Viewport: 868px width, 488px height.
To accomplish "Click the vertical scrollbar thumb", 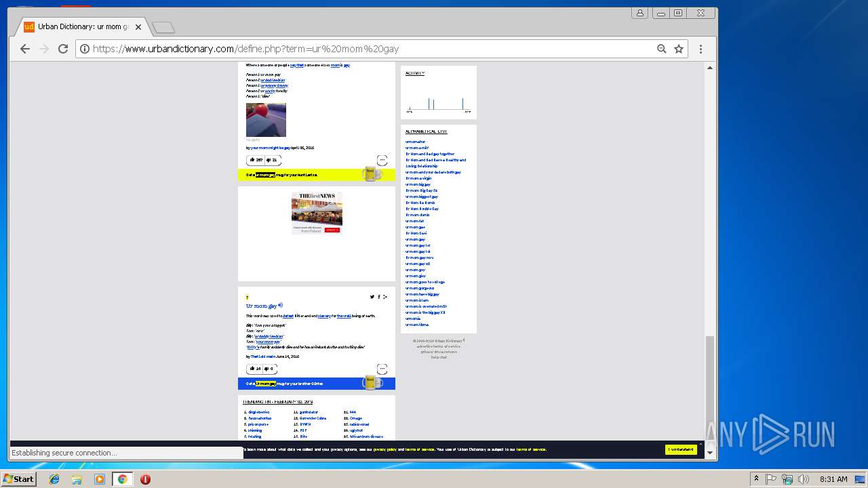I will 710,390.
